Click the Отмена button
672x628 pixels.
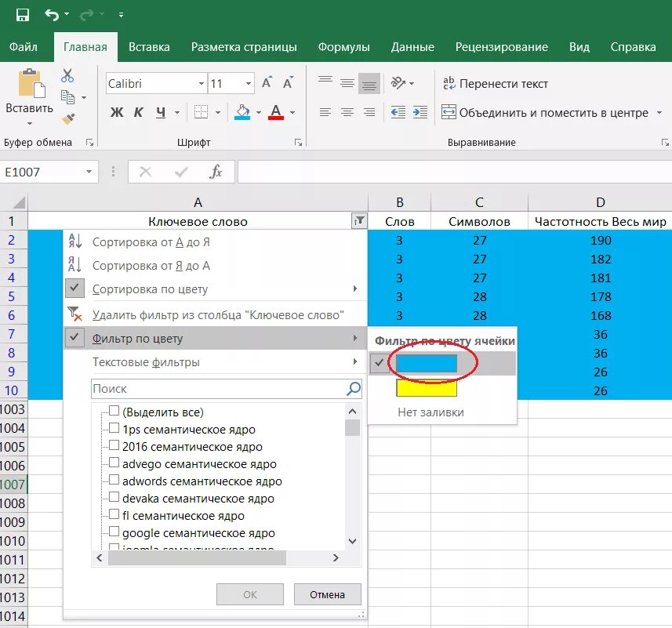click(328, 594)
